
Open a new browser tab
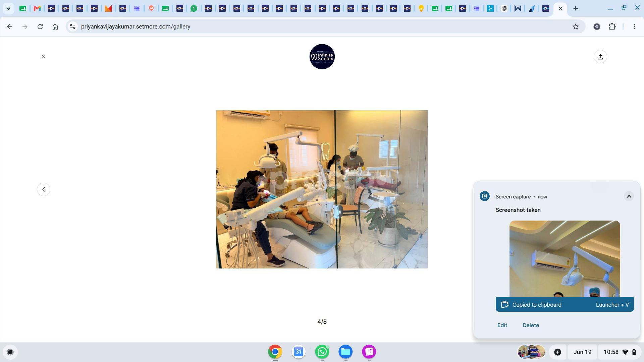[x=576, y=8]
